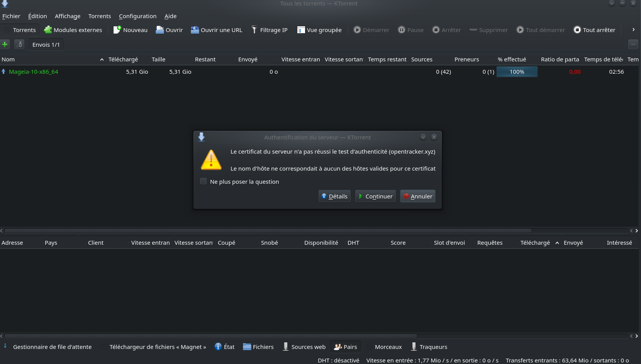The width and height of the screenshot is (641, 364).
Task: Show the État info panel
Action: 224,347
